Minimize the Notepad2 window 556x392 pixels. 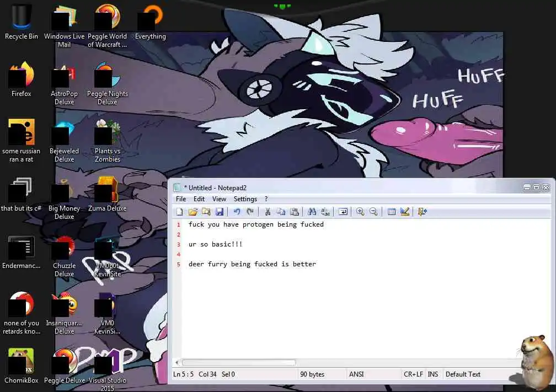click(527, 187)
